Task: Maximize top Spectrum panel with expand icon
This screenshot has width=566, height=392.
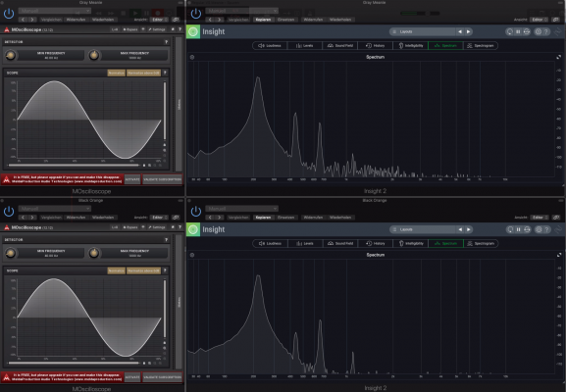Action: [559, 57]
